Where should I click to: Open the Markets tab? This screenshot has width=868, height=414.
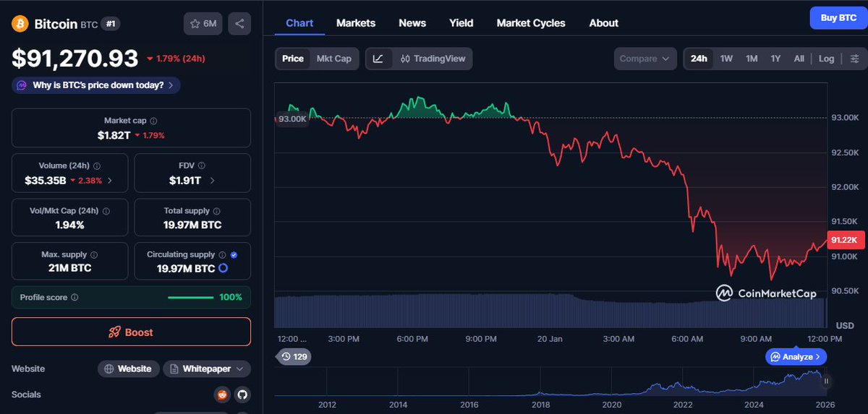(356, 23)
